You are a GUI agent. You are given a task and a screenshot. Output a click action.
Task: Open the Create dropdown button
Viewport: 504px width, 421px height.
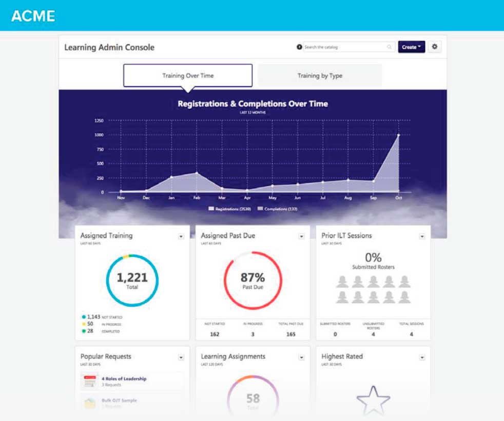(x=411, y=47)
